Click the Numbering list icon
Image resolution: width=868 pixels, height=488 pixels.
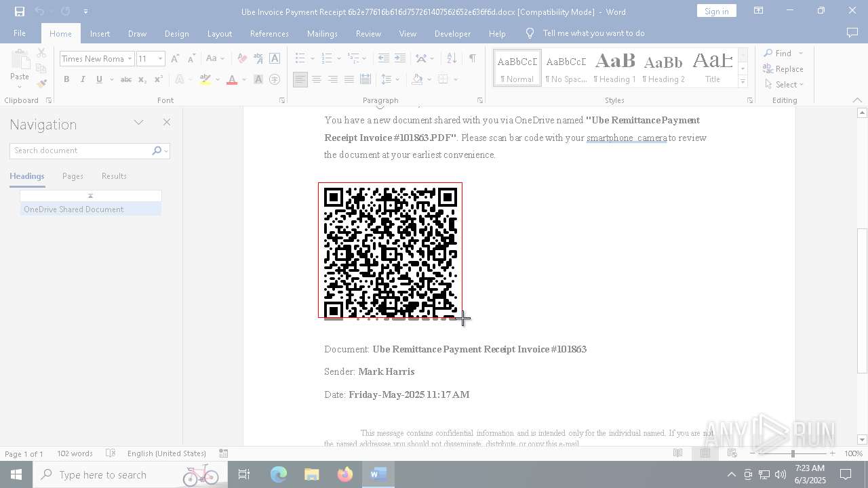(327, 59)
